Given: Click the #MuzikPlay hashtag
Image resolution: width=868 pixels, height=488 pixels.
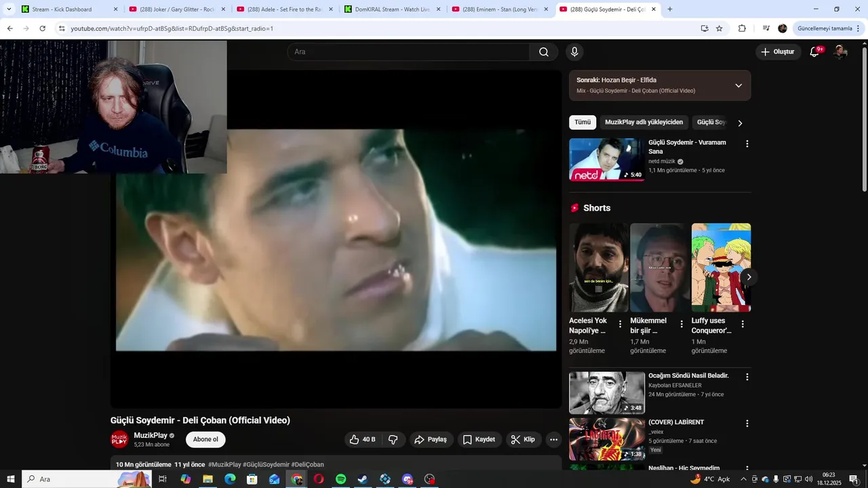Looking at the screenshot, I should (x=224, y=464).
